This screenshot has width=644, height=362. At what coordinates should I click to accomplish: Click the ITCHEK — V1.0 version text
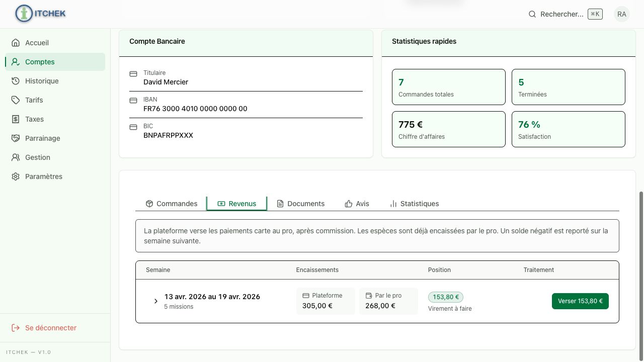28,352
